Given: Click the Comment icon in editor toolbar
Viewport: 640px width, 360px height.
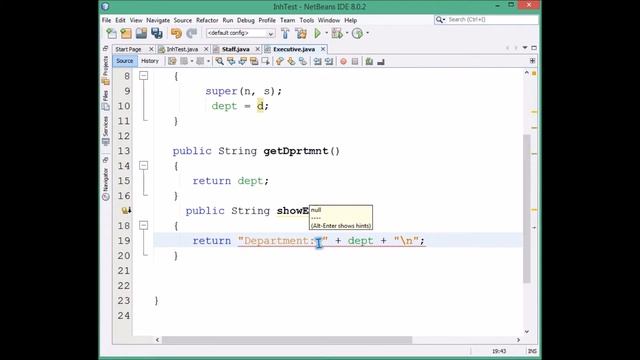Looking at the screenshot, I should pyautogui.click(x=369, y=61).
